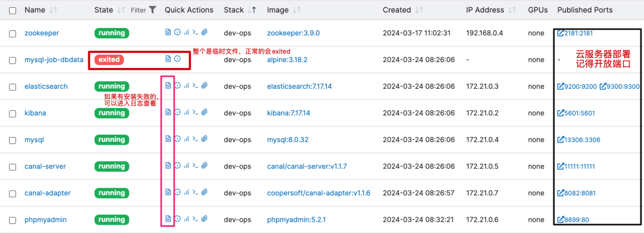
Task: Open mysql:8.0.32 image link
Action: 287,139
